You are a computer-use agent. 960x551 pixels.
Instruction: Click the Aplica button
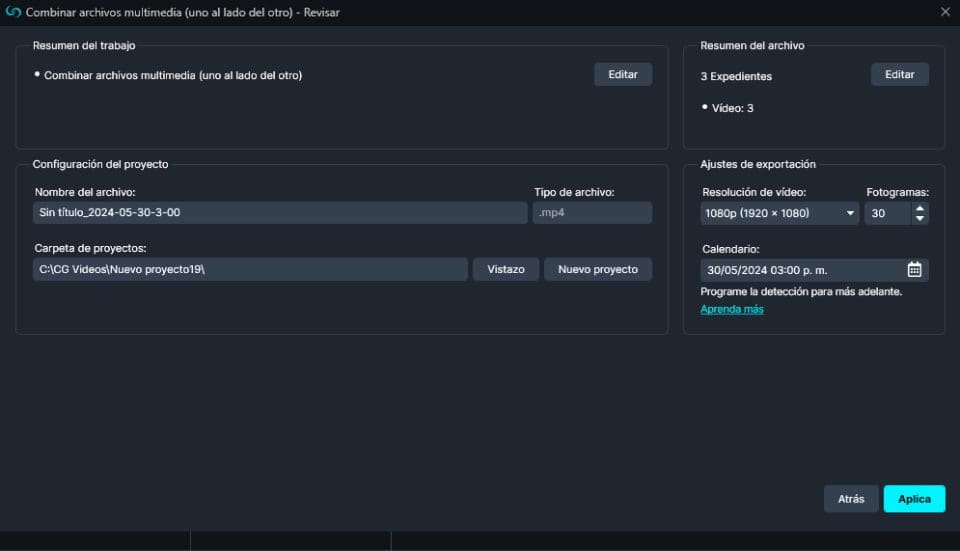tap(914, 499)
